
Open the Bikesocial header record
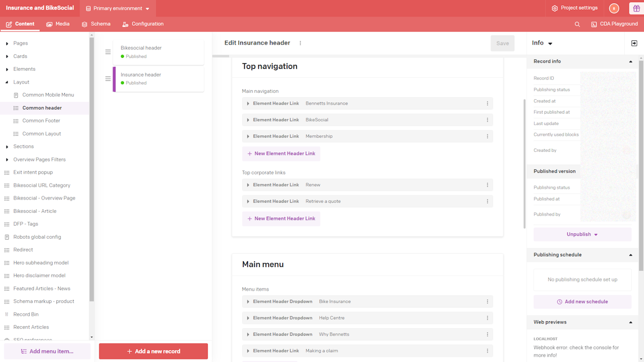pos(158,52)
